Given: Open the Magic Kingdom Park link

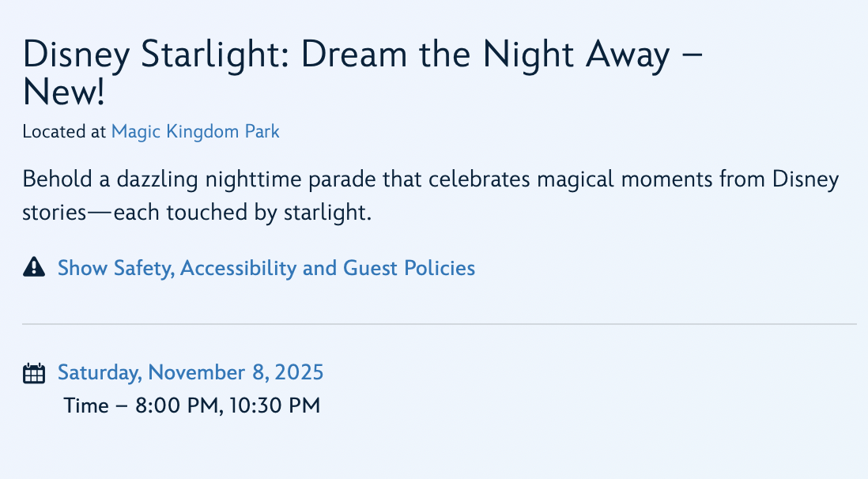Looking at the screenshot, I should coord(195,131).
